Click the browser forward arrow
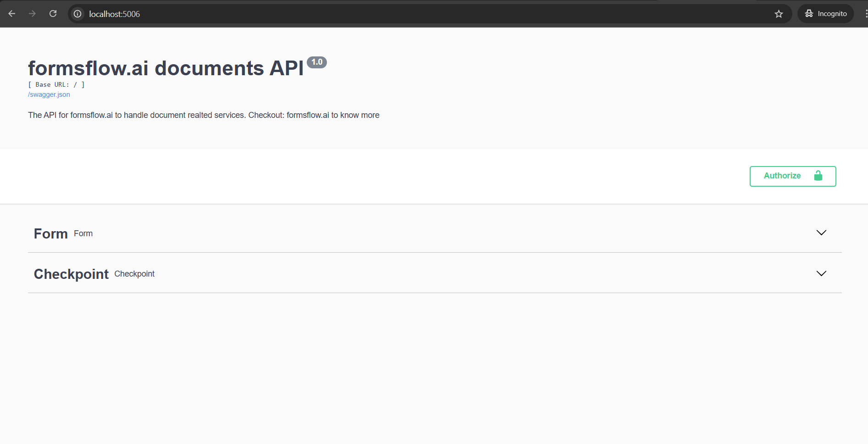Viewport: 868px width, 444px height. tap(32, 14)
